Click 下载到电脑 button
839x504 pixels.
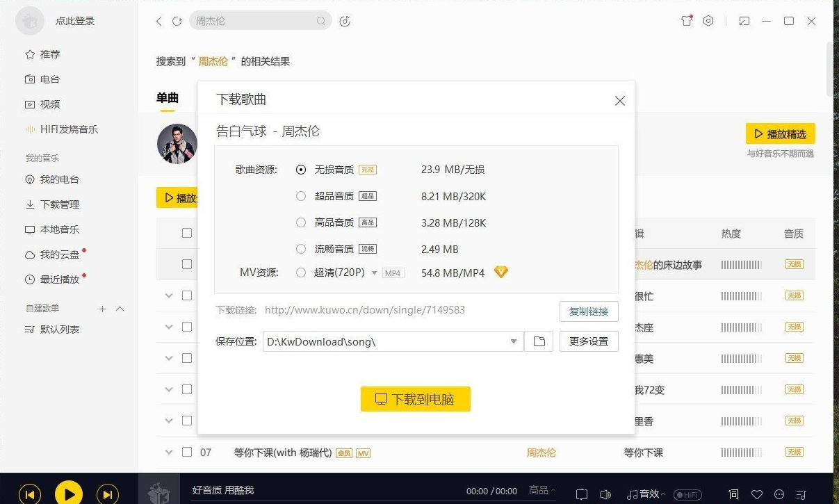coord(416,399)
